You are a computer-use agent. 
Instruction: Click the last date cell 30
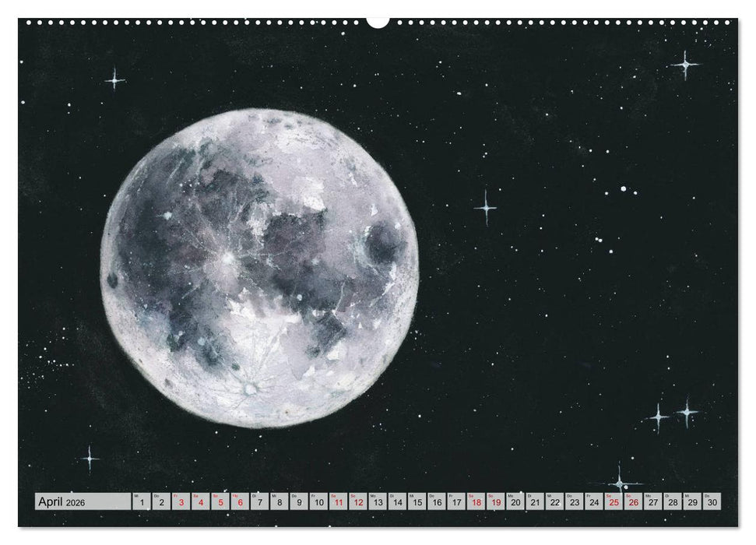click(712, 502)
